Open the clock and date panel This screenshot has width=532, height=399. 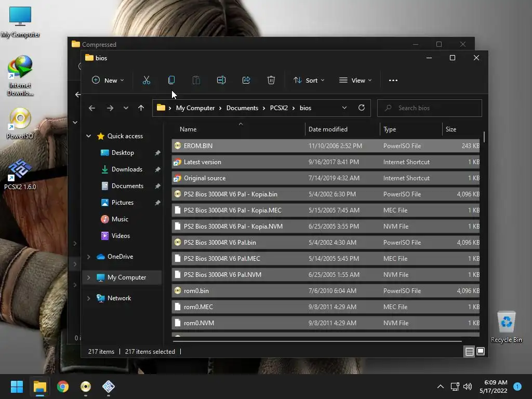494,387
